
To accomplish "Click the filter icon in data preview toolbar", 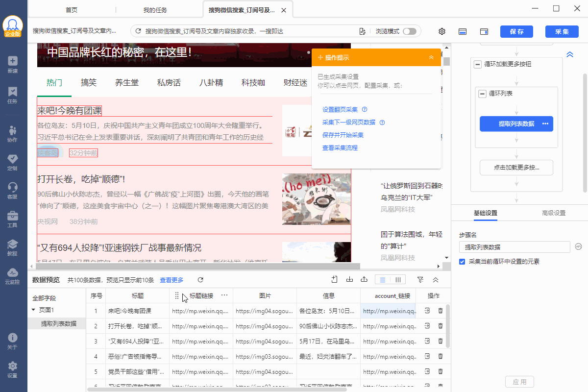I will click(x=420, y=280).
